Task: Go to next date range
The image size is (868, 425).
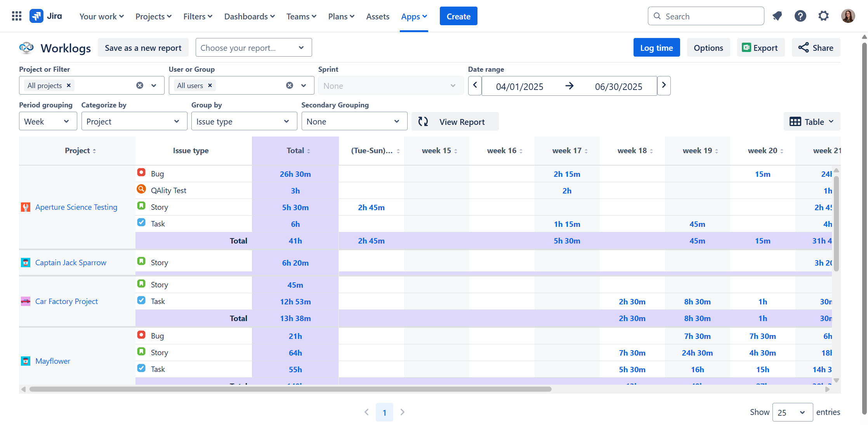Action: (664, 85)
